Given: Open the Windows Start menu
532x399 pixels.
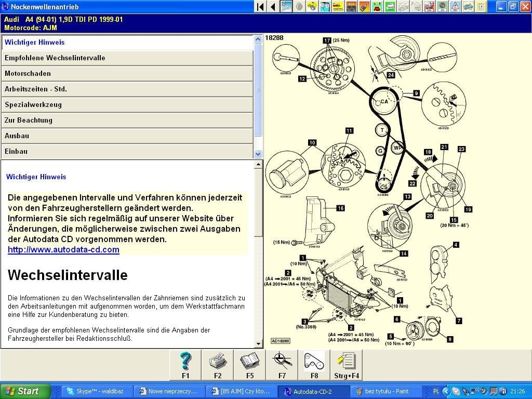Looking at the screenshot, I should click(25, 391).
